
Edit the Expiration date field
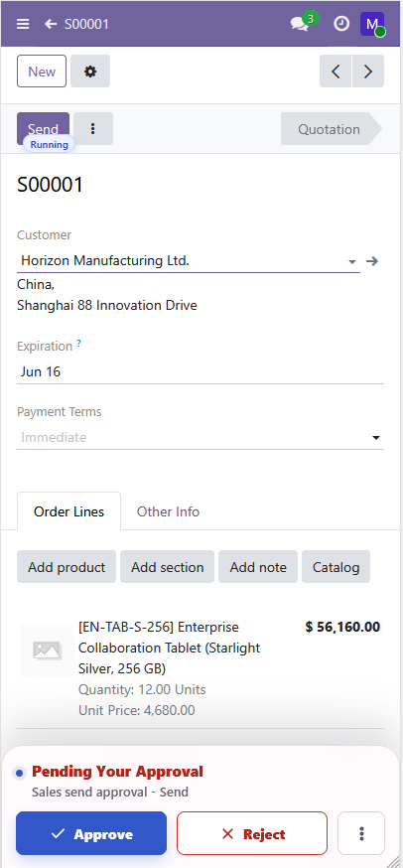pyautogui.click(x=201, y=371)
